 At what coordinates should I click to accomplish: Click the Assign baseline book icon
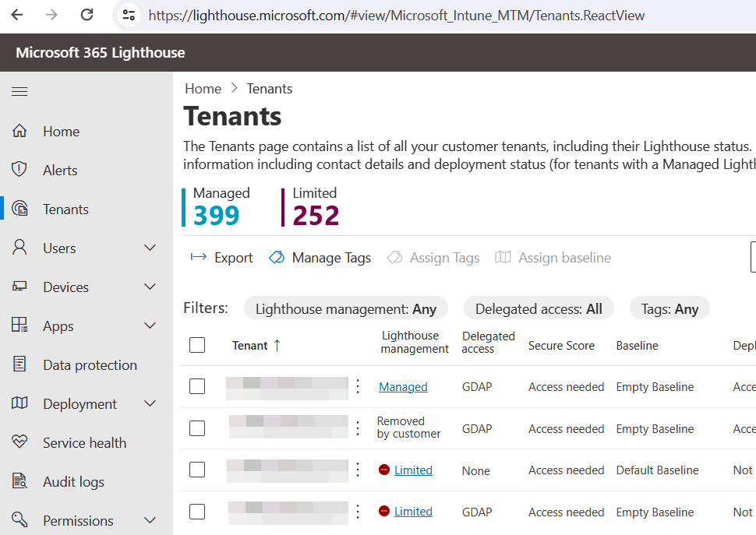pyautogui.click(x=503, y=257)
